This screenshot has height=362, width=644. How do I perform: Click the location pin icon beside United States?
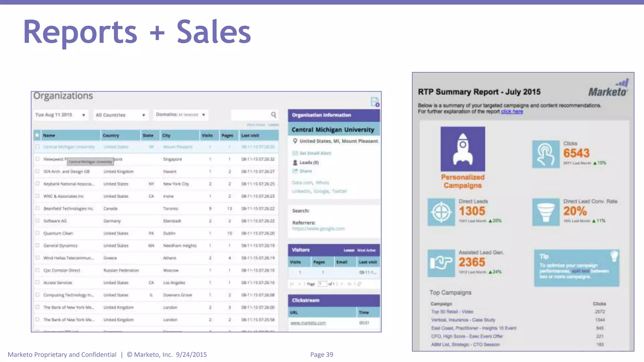click(295, 141)
